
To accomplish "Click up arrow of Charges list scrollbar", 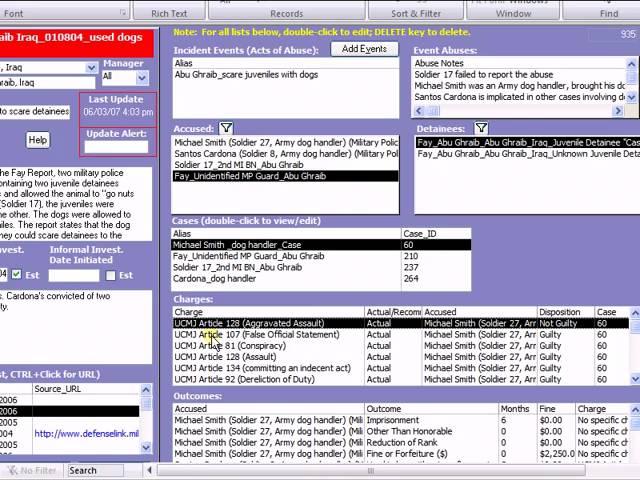I will pos(635,313).
